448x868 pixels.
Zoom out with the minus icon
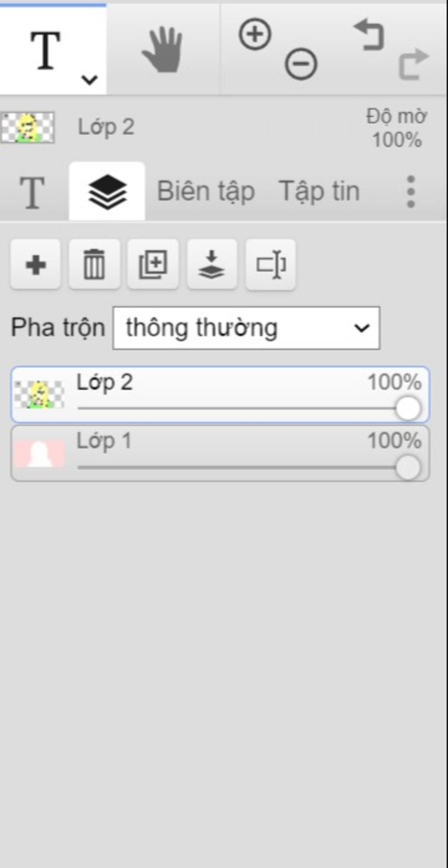click(301, 64)
